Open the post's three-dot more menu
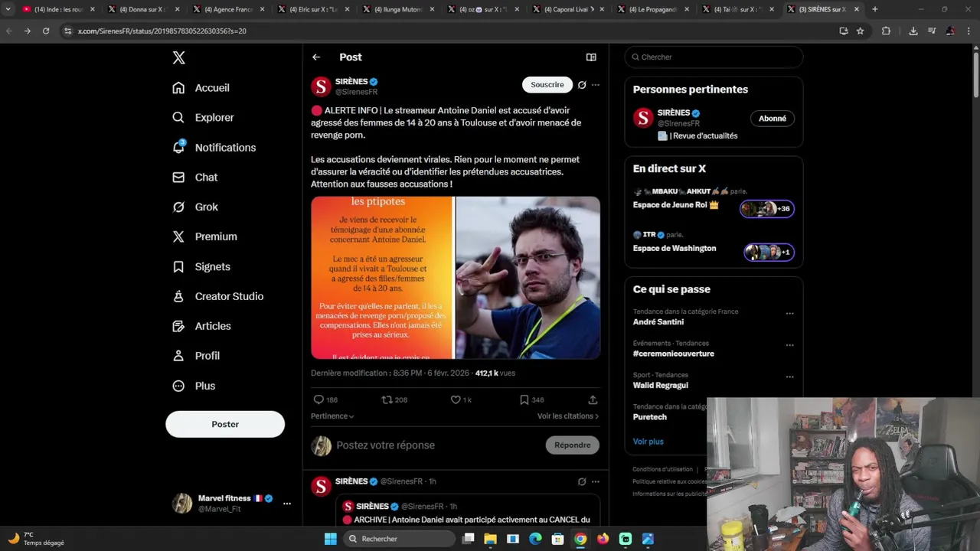Viewport: 980px width, 551px height. [x=596, y=85]
